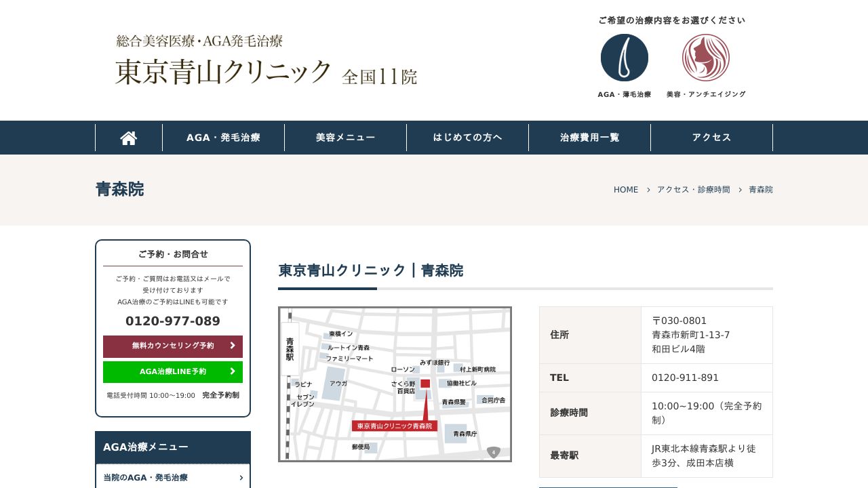Select the はじめての方へ navigation item
This screenshot has height=488, width=868.
click(468, 138)
